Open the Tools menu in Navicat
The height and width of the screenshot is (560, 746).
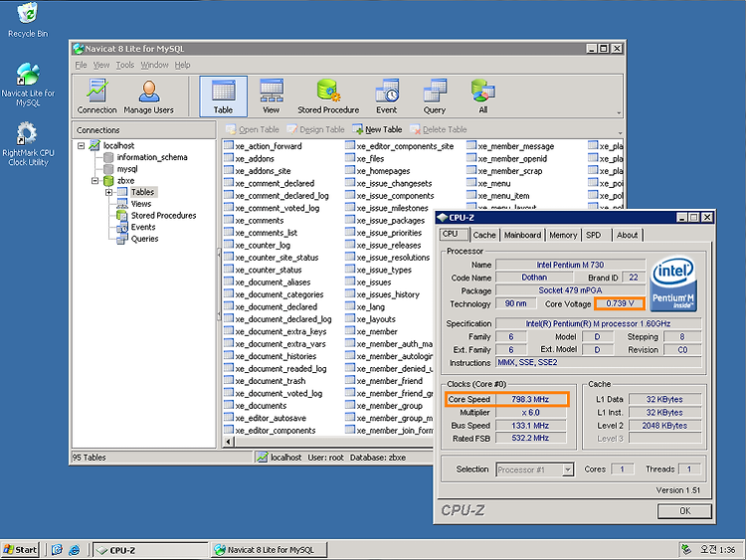pyautogui.click(x=125, y=65)
